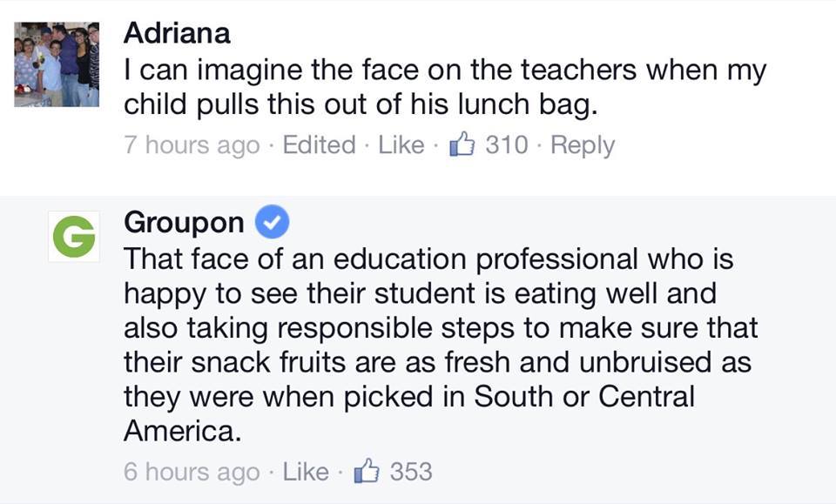Image resolution: width=836 pixels, height=504 pixels.
Task: Like Groupon's reply
Action: point(306,472)
